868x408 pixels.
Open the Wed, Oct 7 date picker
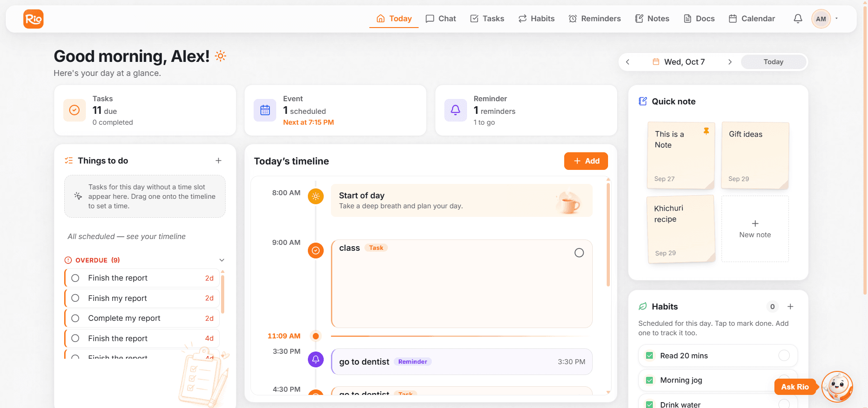pyautogui.click(x=679, y=62)
